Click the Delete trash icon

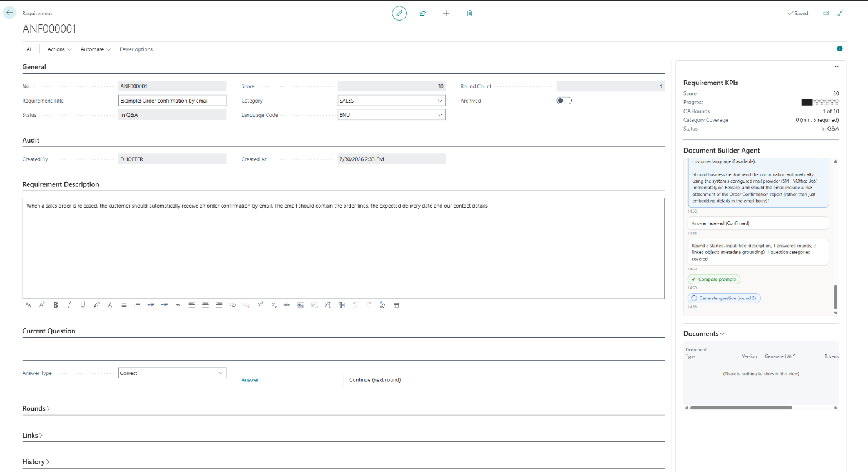[x=469, y=13]
